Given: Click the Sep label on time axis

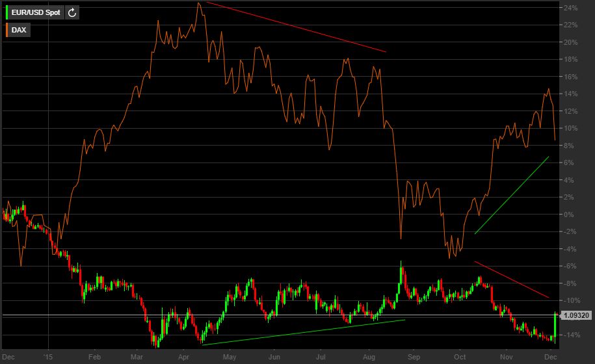Looking at the screenshot, I should [x=414, y=357].
